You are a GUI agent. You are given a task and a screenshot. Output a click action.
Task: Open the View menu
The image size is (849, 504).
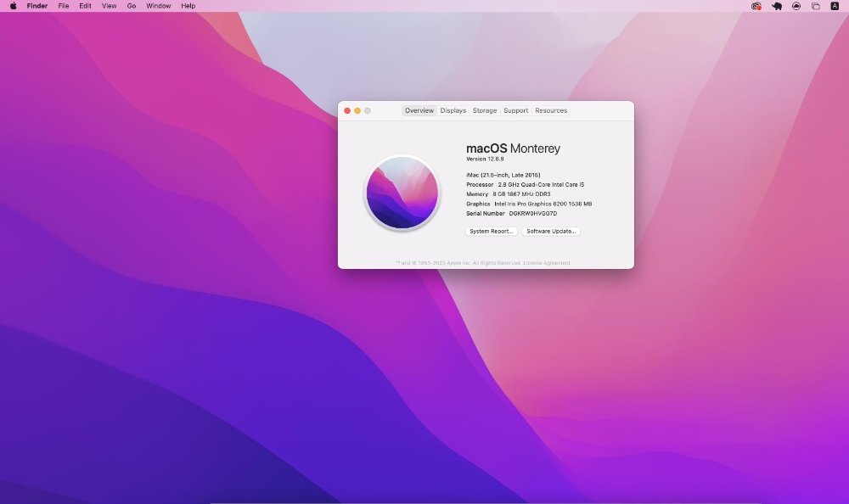point(109,6)
